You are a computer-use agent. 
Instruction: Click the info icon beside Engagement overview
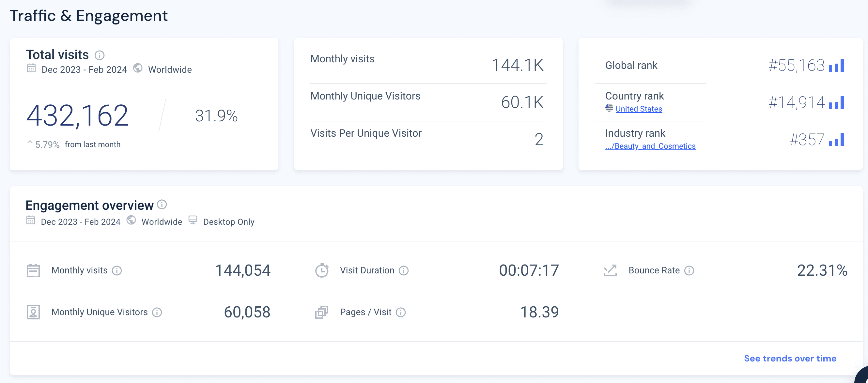coord(162,205)
